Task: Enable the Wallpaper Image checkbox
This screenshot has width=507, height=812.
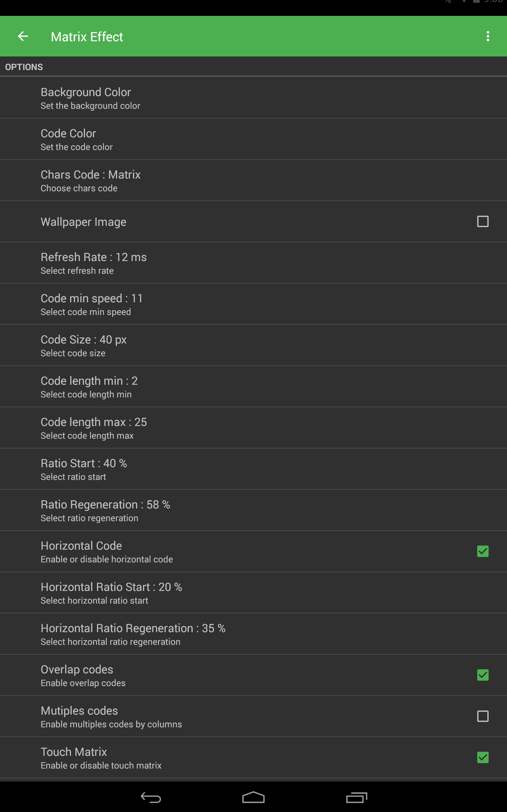Action: click(483, 221)
